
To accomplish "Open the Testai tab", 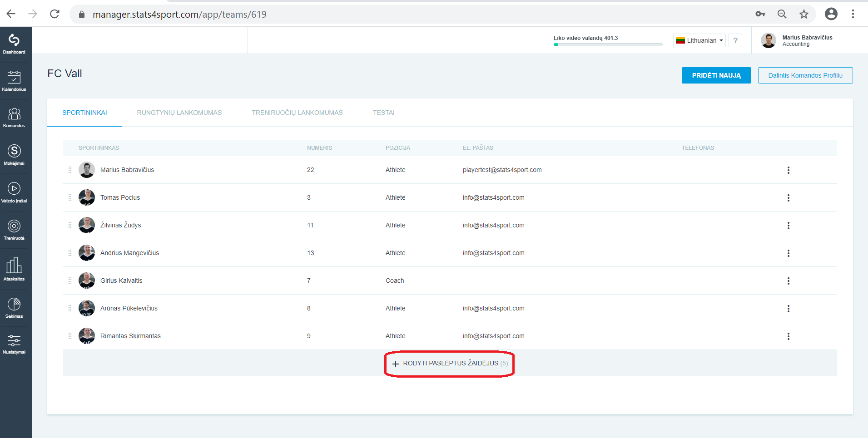I will tap(384, 113).
